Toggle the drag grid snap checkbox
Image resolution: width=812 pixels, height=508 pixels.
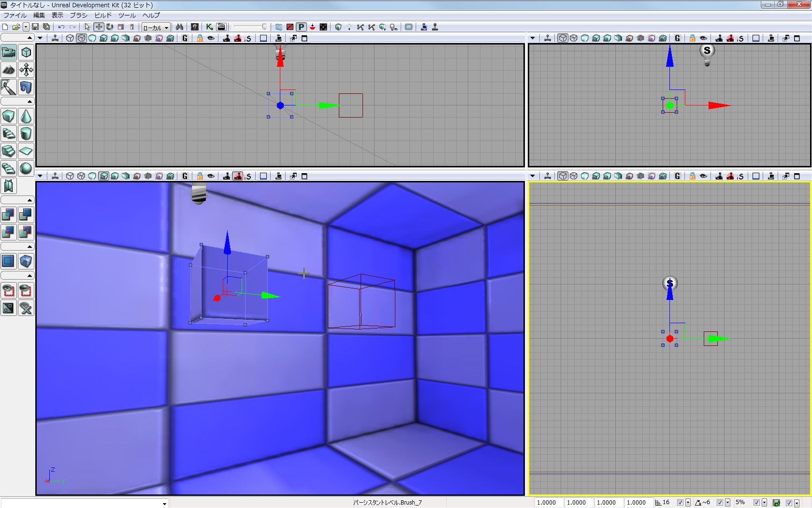(680, 503)
